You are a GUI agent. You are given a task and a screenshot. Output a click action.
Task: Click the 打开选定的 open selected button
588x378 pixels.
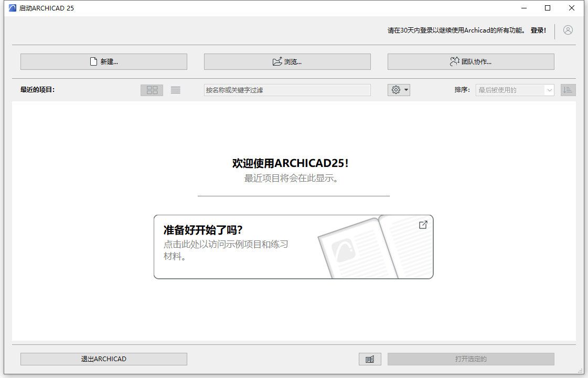(471, 359)
